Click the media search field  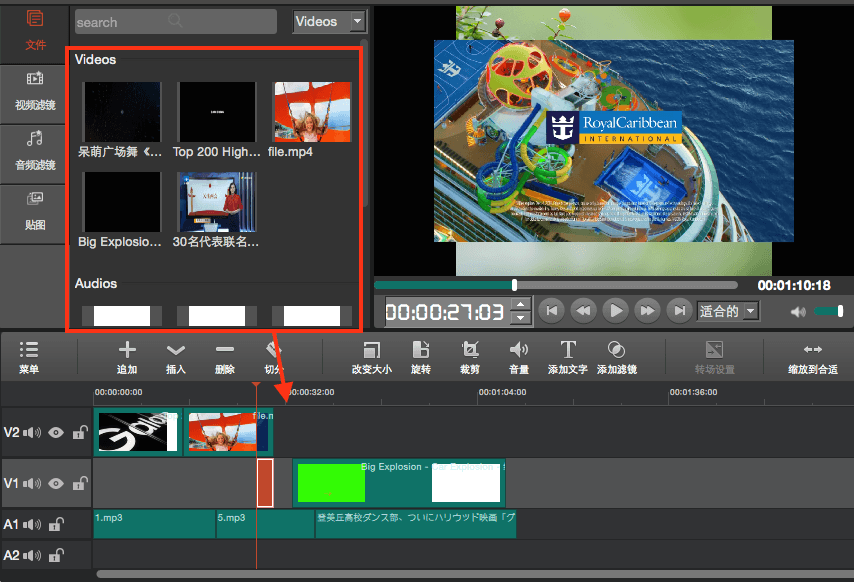coord(175,22)
